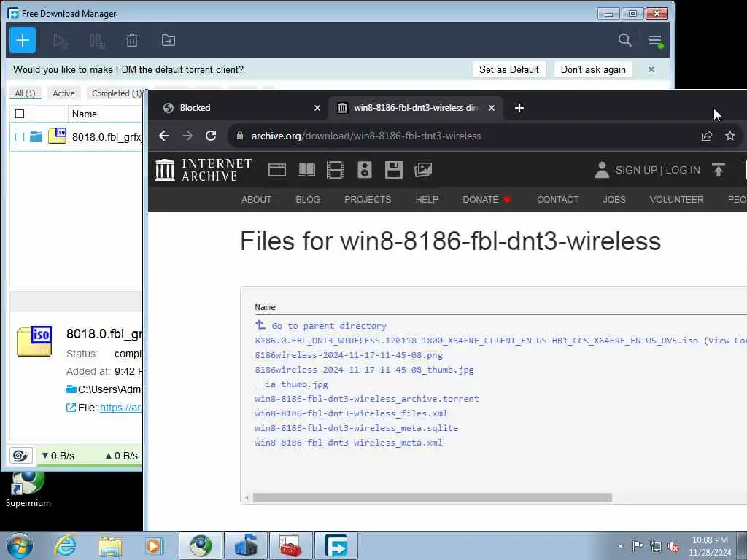
Task: Open win8-8186-fbl-dnt3-wireless_archive.torrent link
Action: point(367,399)
